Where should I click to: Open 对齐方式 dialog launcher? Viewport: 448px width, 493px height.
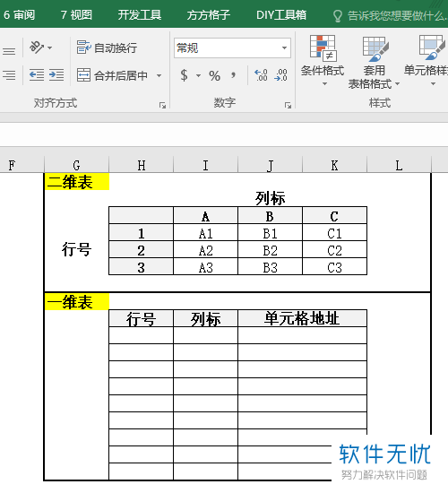(162, 106)
